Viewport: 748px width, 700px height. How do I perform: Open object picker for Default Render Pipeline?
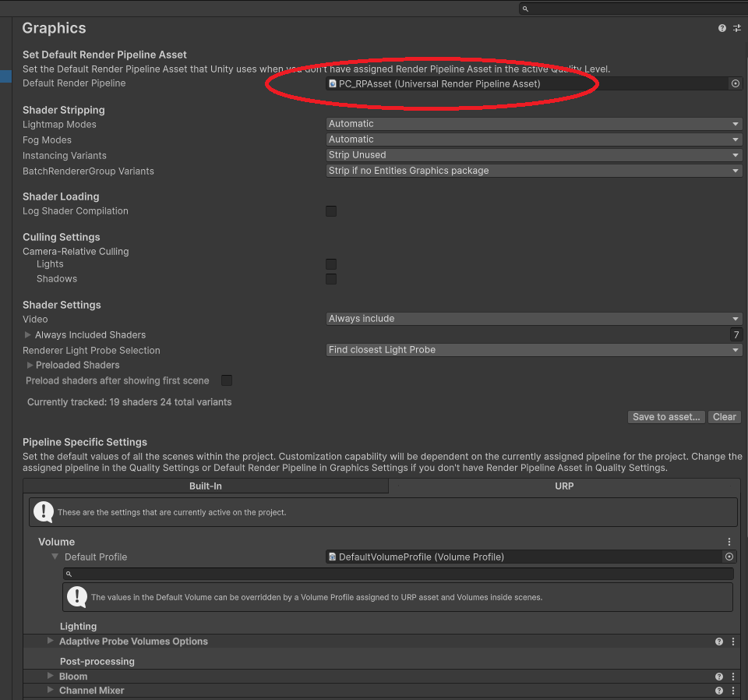pos(735,83)
